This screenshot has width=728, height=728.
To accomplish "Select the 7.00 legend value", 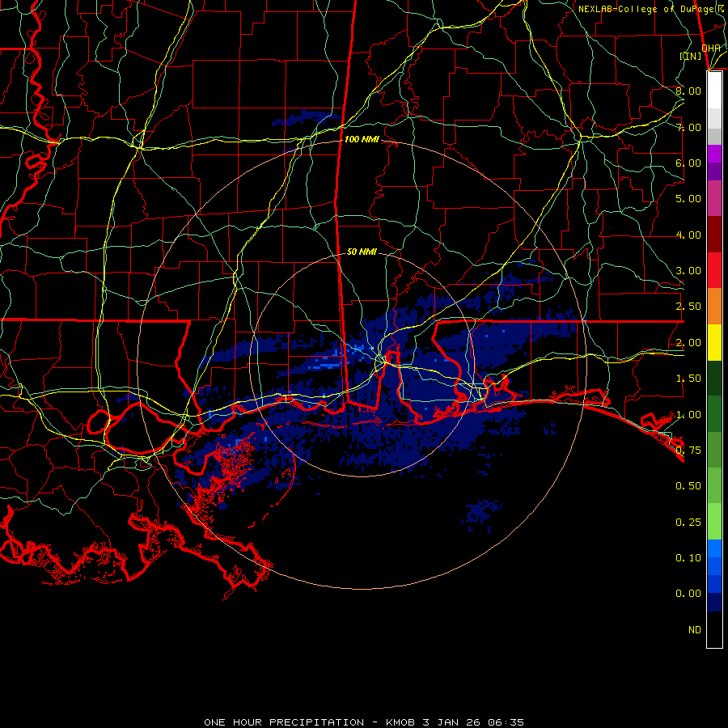I will click(x=688, y=127).
